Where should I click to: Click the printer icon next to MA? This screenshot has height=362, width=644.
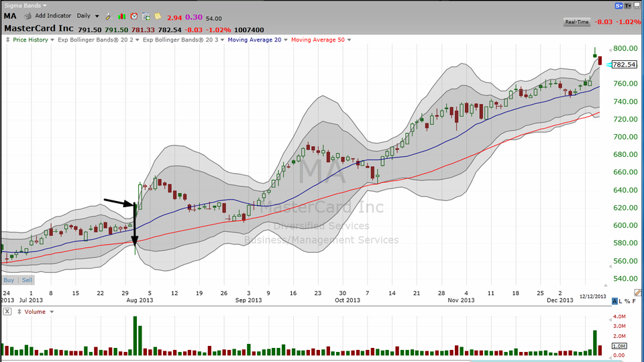coord(28,16)
